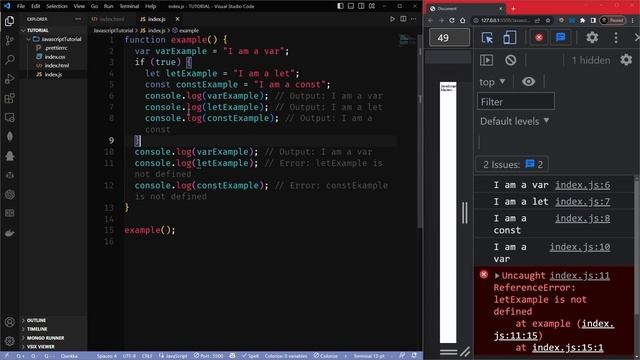Go to browser home page
Screen dimensions: 640x360
(x=462, y=20)
